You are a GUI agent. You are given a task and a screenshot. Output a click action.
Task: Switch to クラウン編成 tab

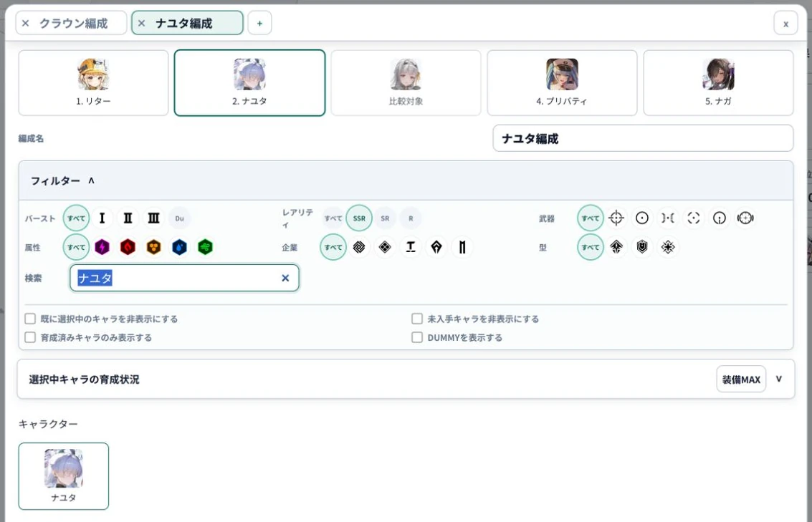tap(74, 24)
